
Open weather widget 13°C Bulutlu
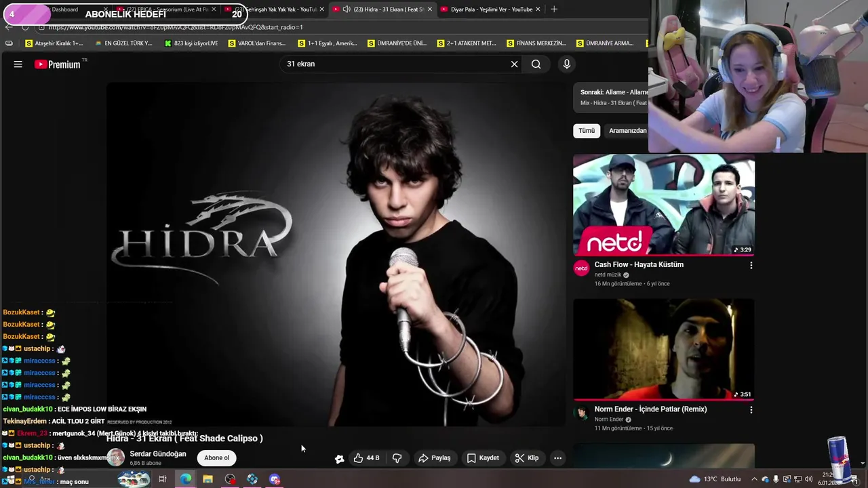click(x=715, y=479)
